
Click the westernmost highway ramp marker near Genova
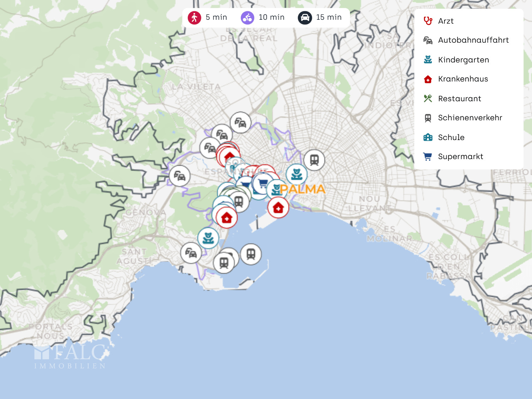tap(180, 176)
